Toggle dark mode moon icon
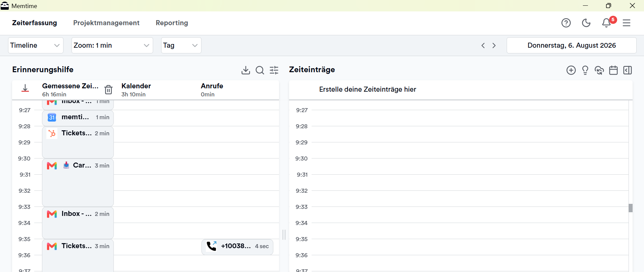The width and height of the screenshot is (644, 272). (x=586, y=23)
